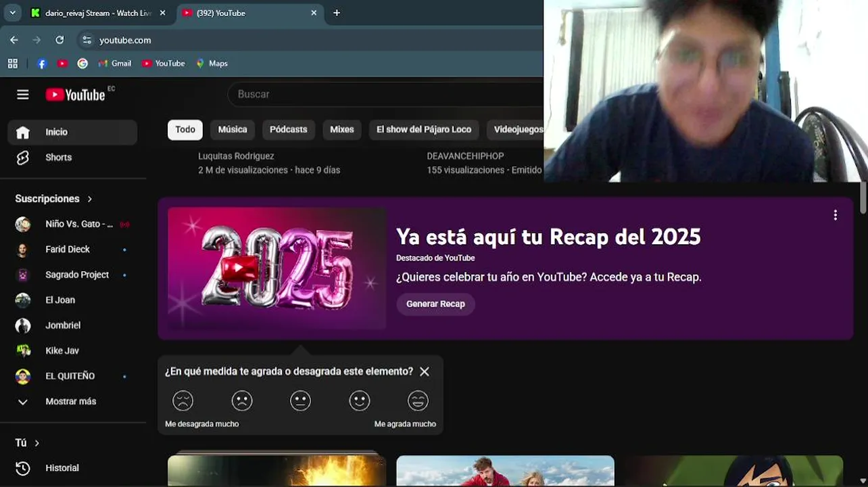This screenshot has height=487, width=868.
Task: Go back with browser back arrow
Action: 14,40
